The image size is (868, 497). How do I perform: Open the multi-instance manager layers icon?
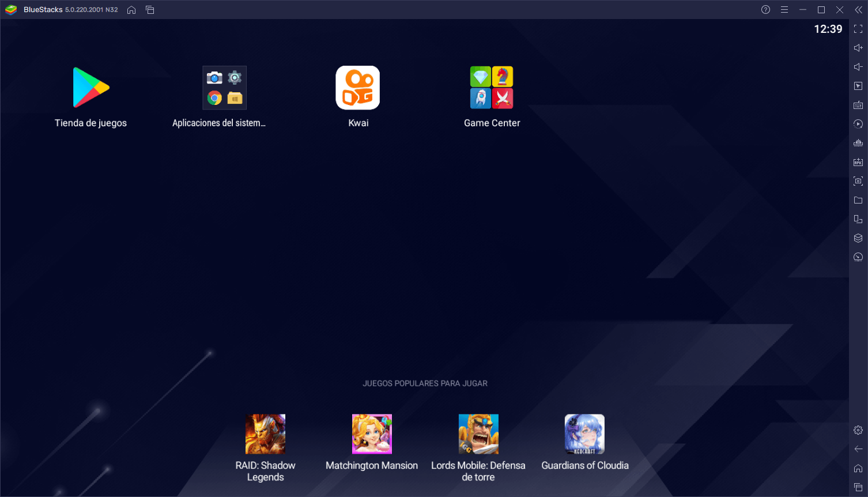click(x=858, y=238)
